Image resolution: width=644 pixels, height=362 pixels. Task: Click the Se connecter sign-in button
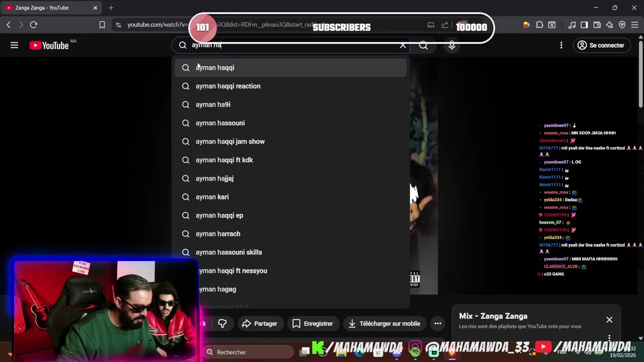(x=601, y=45)
